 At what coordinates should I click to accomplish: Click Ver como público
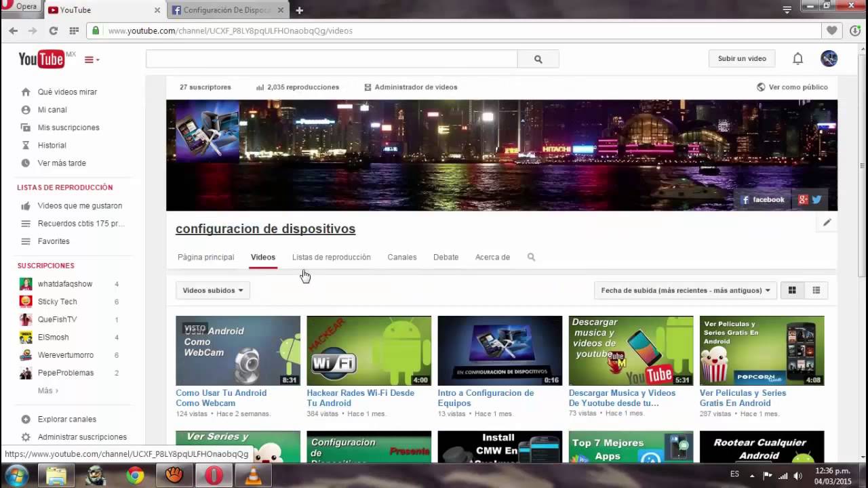click(792, 87)
